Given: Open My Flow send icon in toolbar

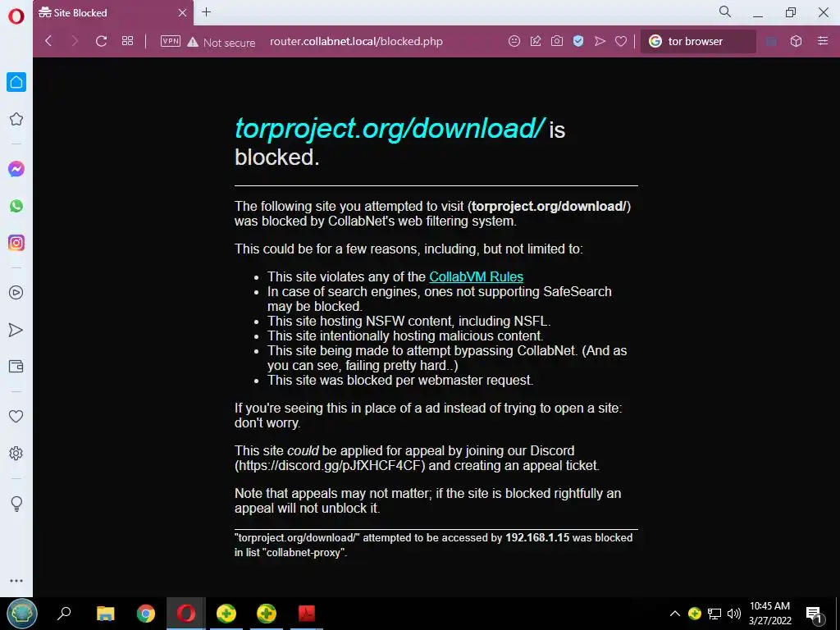Looking at the screenshot, I should [600, 41].
